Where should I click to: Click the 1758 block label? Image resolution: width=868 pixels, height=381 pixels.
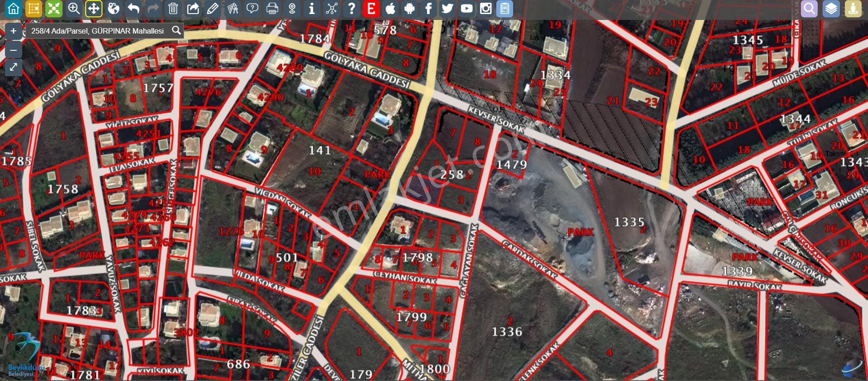pos(63,189)
